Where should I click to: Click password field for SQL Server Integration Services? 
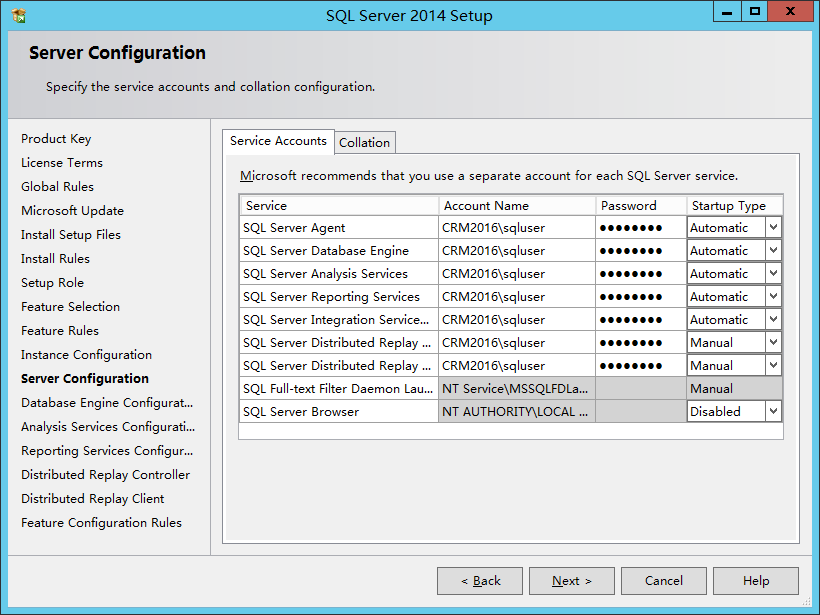tap(641, 320)
